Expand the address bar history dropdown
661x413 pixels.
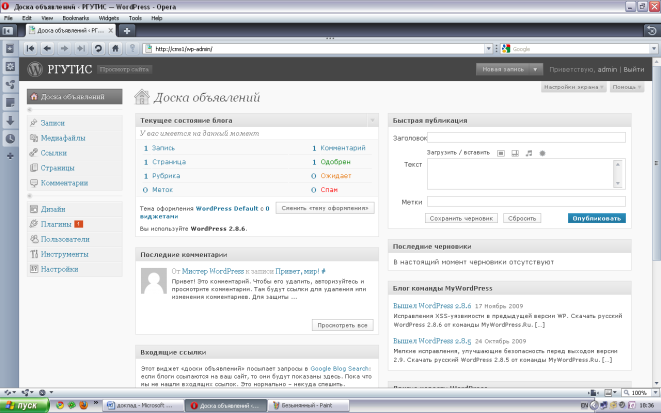(488, 49)
